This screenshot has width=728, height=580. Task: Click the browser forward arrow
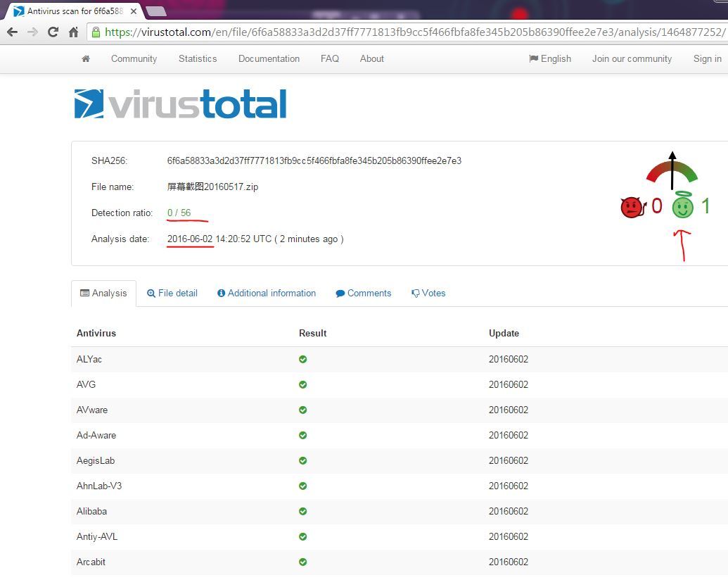(x=32, y=32)
